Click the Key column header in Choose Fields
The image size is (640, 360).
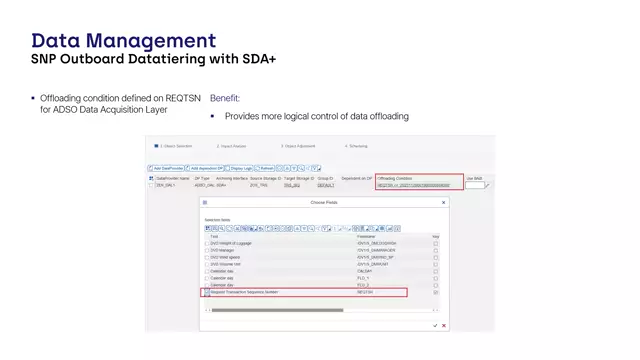click(436, 237)
